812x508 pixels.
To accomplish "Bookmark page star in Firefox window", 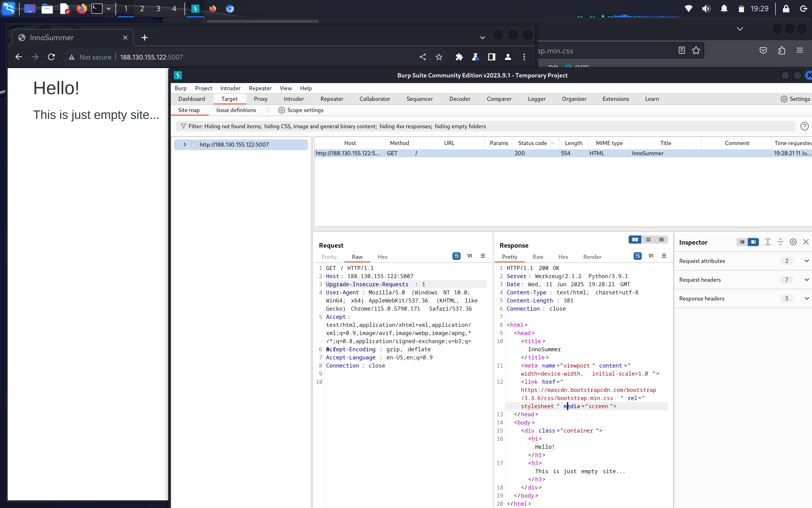I will (696, 50).
